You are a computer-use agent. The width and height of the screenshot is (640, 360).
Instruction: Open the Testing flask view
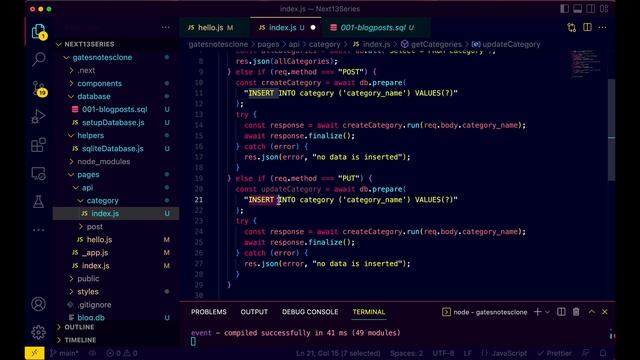point(38,202)
